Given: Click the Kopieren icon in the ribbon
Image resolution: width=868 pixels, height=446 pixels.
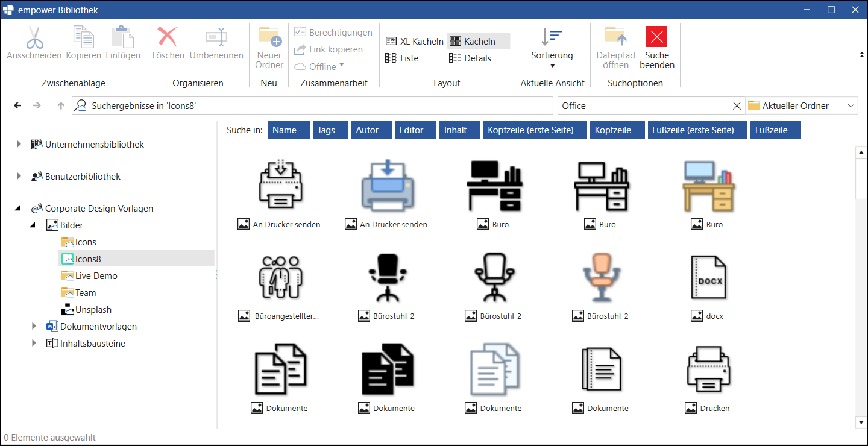Looking at the screenshot, I should pyautogui.click(x=84, y=37).
